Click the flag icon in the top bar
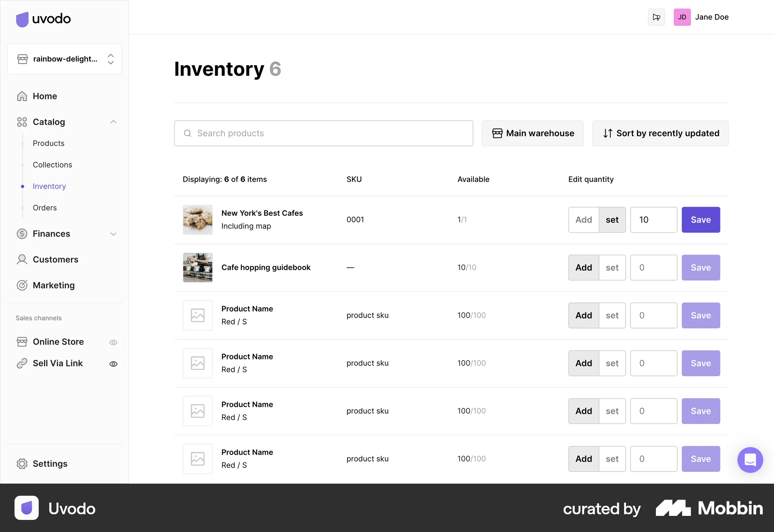The width and height of the screenshot is (774, 532). click(656, 17)
